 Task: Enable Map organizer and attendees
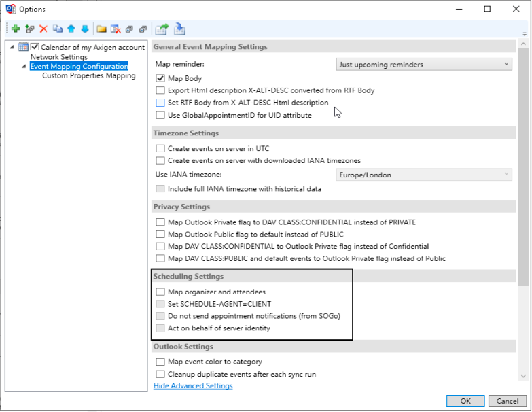(x=160, y=292)
